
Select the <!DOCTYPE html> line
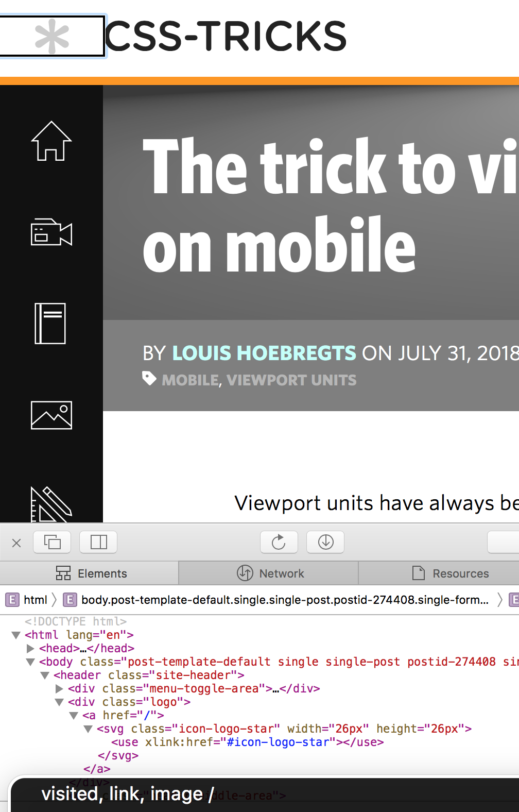(76, 622)
